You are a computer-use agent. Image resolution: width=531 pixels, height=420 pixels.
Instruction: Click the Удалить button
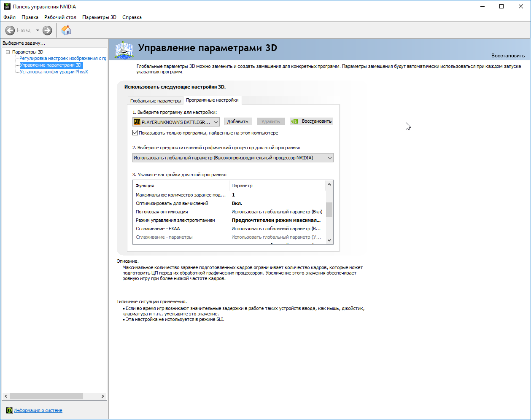click(x=271, y=121)
